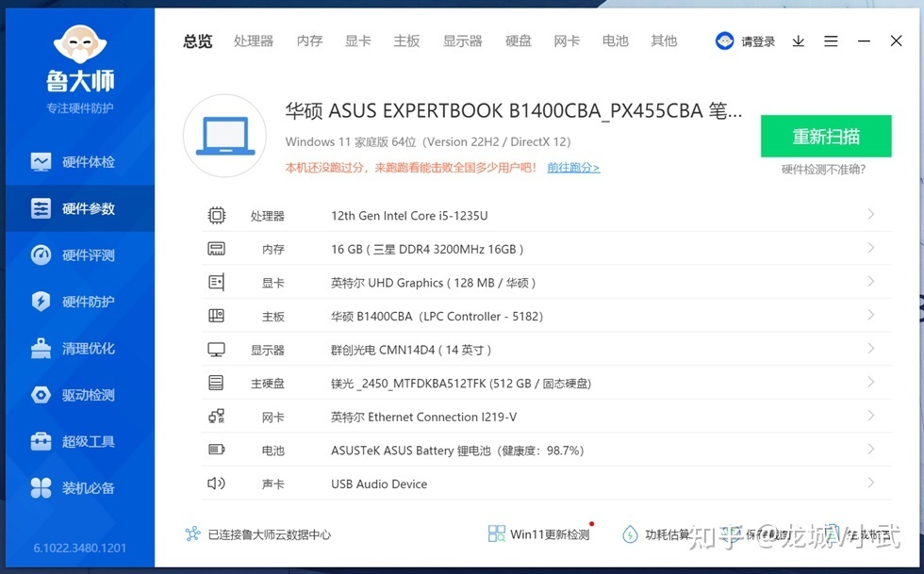Click the green 重新扫描 button
The image size is (924, 574).
[x=826, y=136]
